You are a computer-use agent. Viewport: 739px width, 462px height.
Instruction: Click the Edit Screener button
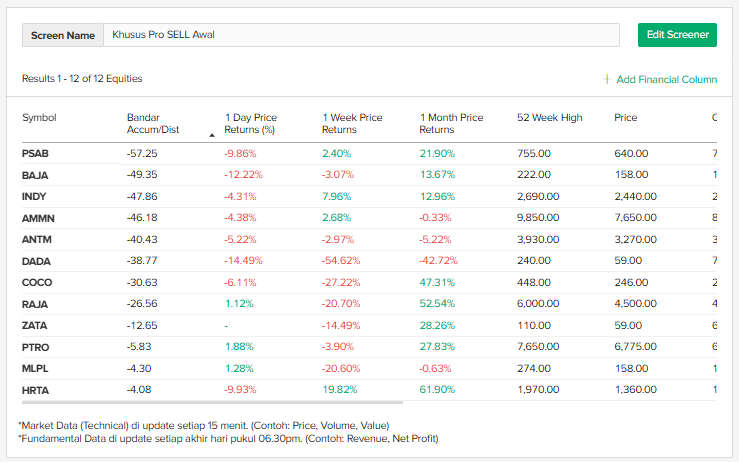pos(677,35)
